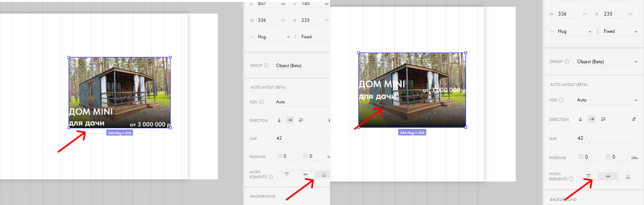This screenshot has width=644, height=205.
Task: Adjust horizontal padding slider in left screenshot panel
Action: coord(285,160)
